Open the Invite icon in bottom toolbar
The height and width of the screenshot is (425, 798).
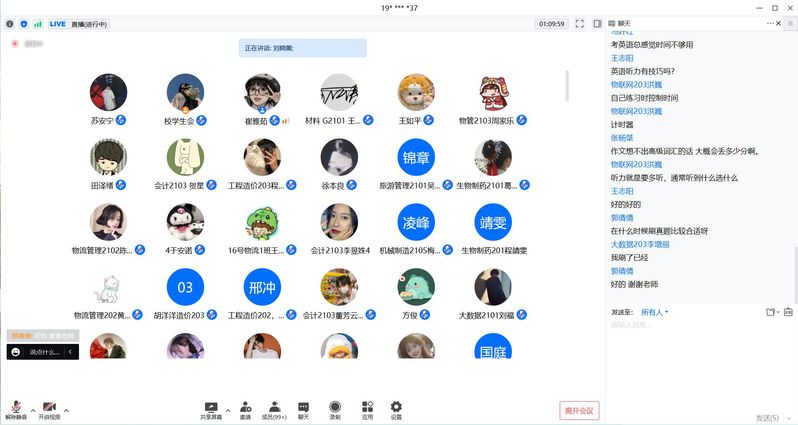245,409
